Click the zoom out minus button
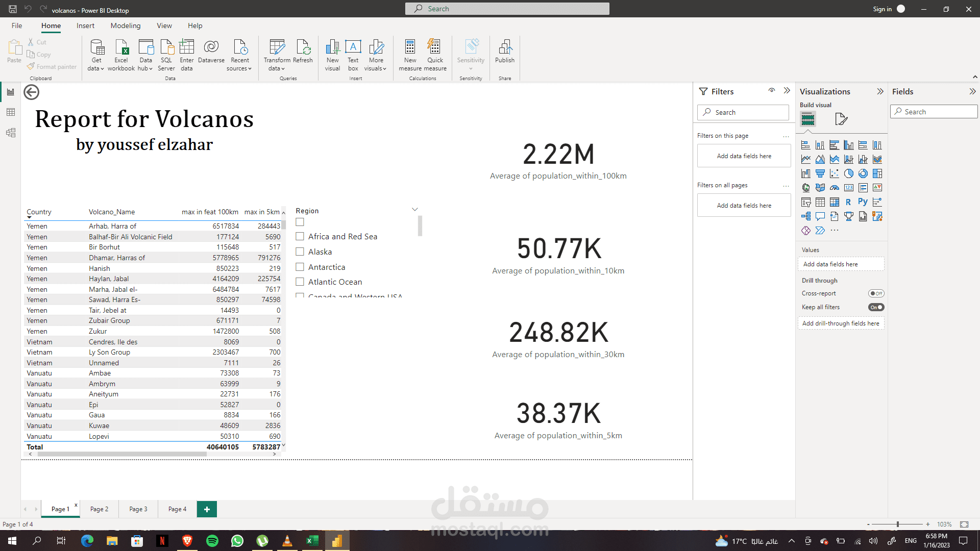 (x=868, y=524)
